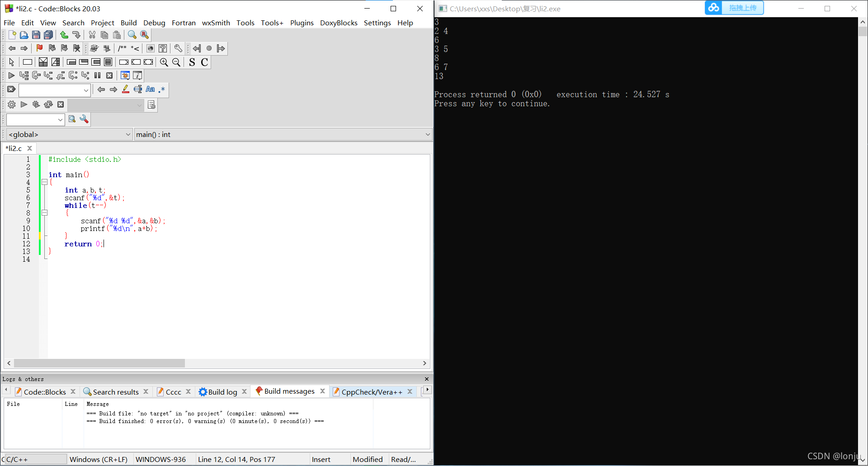Open Replace with the magnifier R icon
The width and height of the screenshot is (868, 466).
(x=144, y=35)
